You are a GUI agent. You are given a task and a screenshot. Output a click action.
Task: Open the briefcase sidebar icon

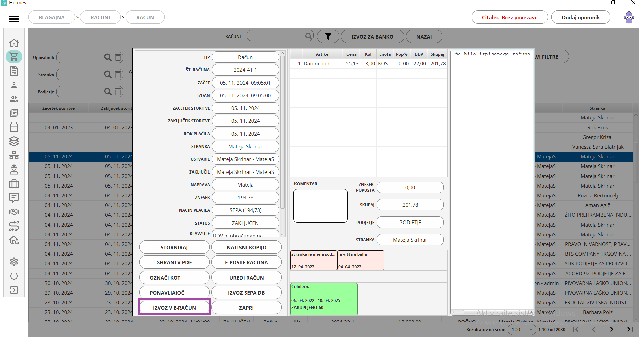click(x=14, y=184)
